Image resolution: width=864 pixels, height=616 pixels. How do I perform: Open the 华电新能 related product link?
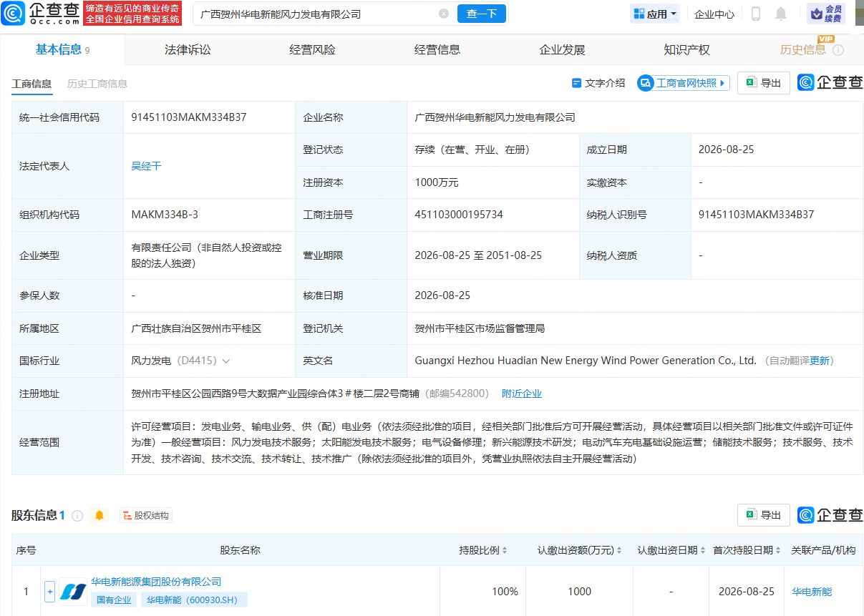(812, 592)
